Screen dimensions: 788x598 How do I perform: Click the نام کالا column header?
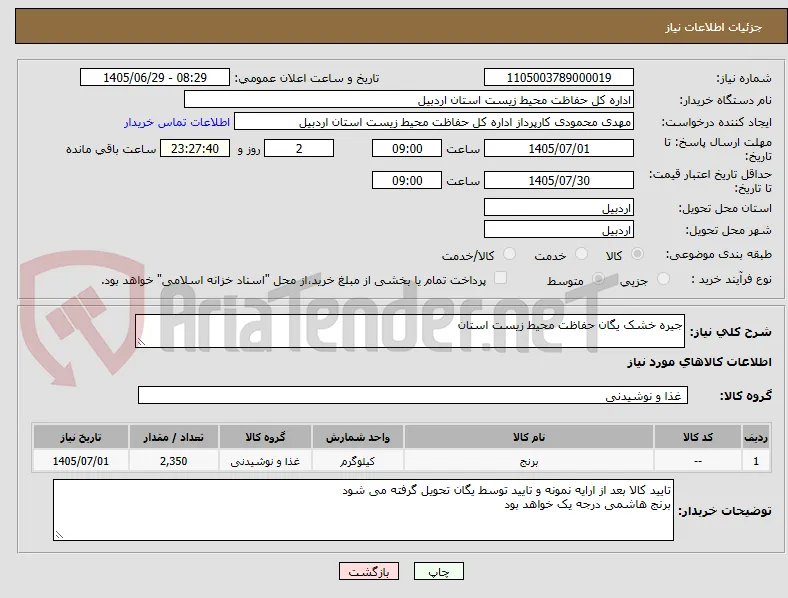point(529,437)
